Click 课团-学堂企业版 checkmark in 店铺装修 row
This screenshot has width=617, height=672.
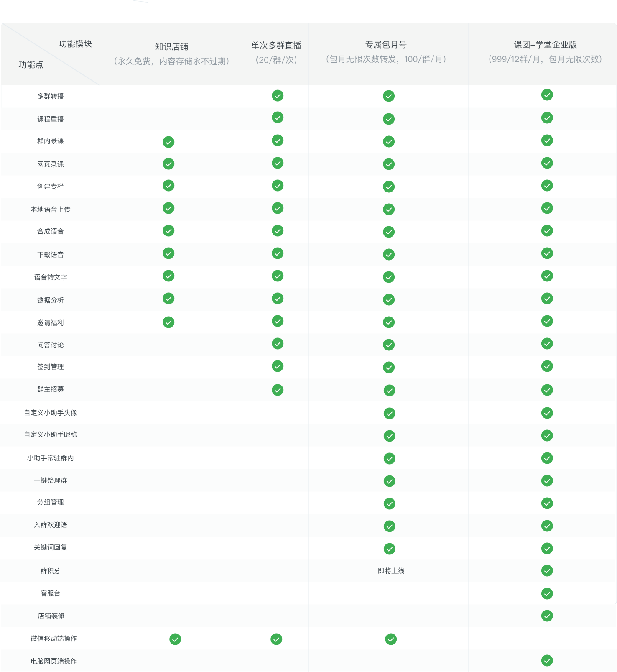coord(547,616)
